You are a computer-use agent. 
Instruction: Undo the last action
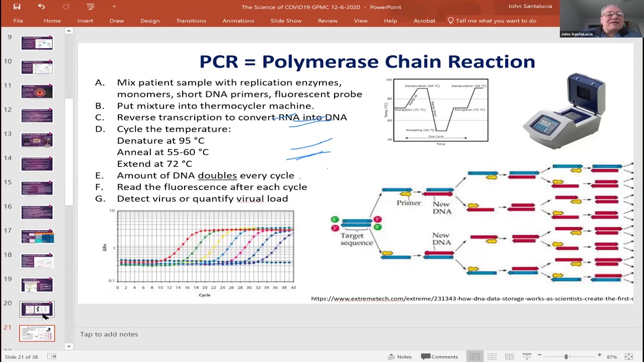(41, 7)
